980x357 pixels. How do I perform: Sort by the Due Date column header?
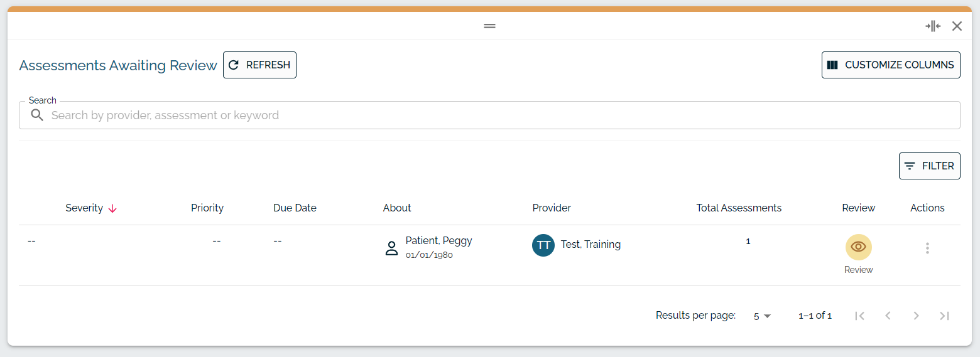point(295,208)
